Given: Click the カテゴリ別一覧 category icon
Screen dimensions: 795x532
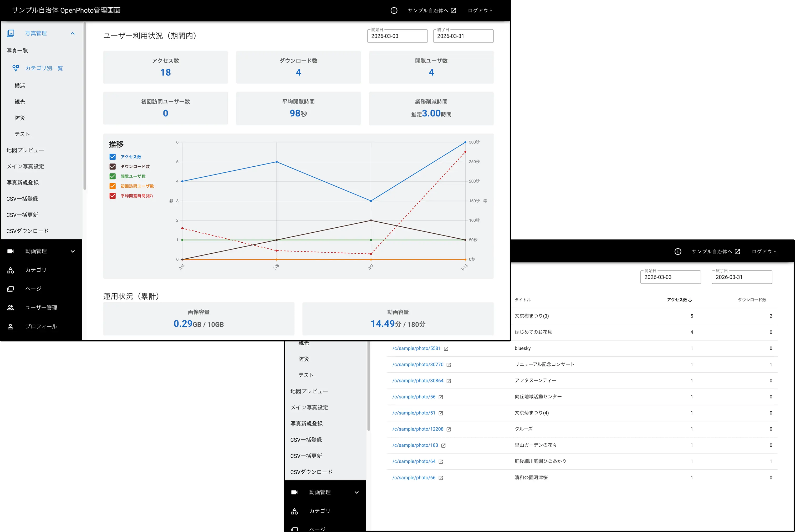Looking at the screenshot, I should (16, 68).
